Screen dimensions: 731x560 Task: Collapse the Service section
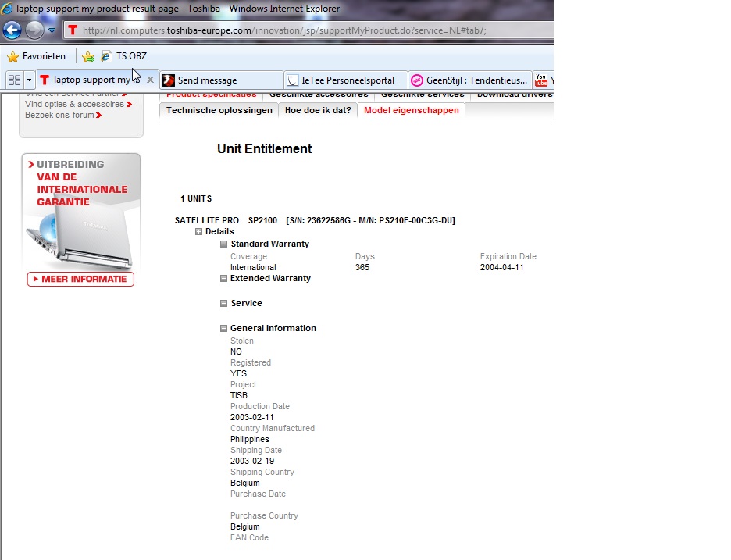(224, 304)
